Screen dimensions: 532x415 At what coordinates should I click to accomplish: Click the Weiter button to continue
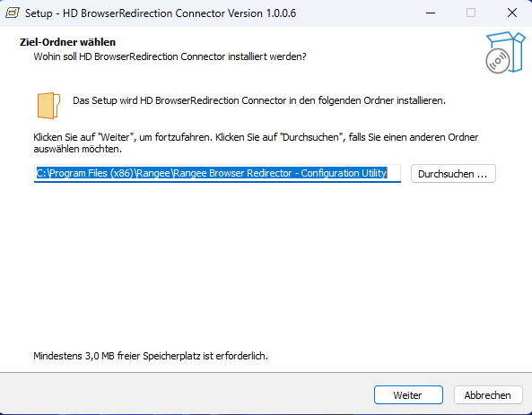pos(408,395)
